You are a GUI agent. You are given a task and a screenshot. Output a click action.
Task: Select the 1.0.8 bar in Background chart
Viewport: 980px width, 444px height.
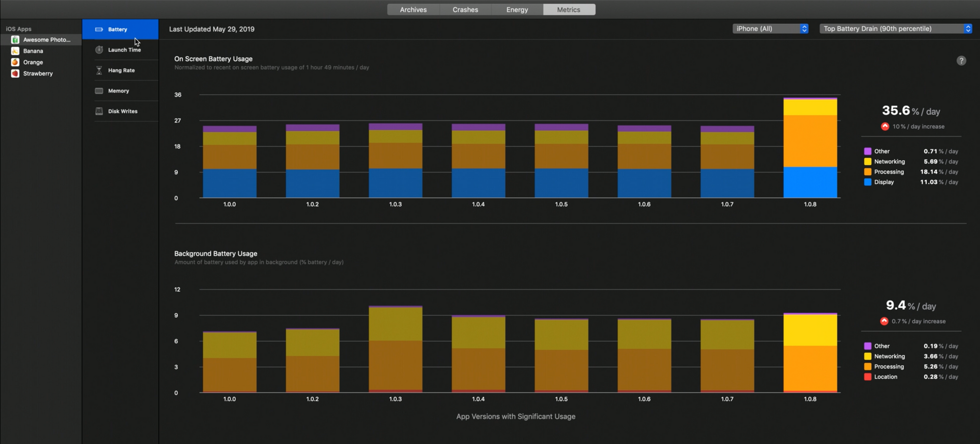click(810, 353)
